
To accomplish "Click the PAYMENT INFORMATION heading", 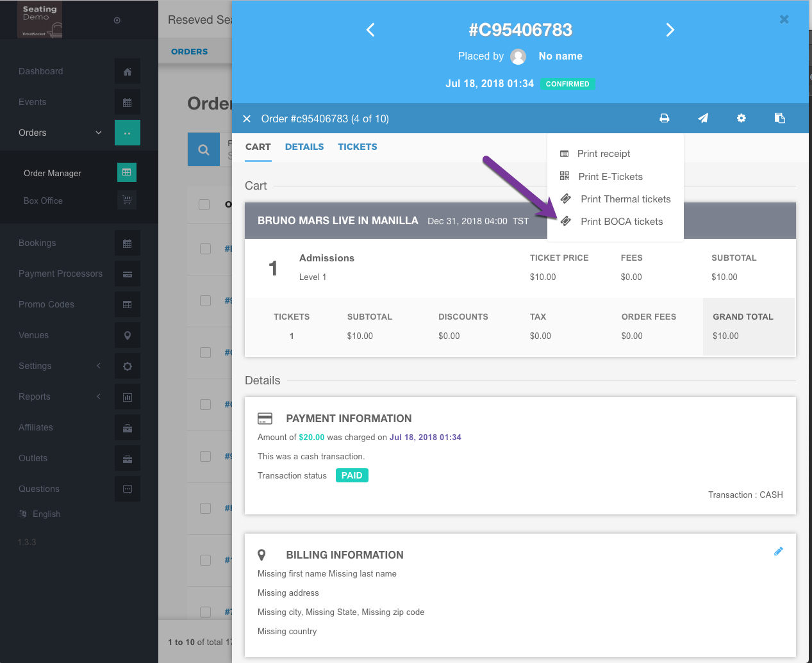I will tap(349, 419).
